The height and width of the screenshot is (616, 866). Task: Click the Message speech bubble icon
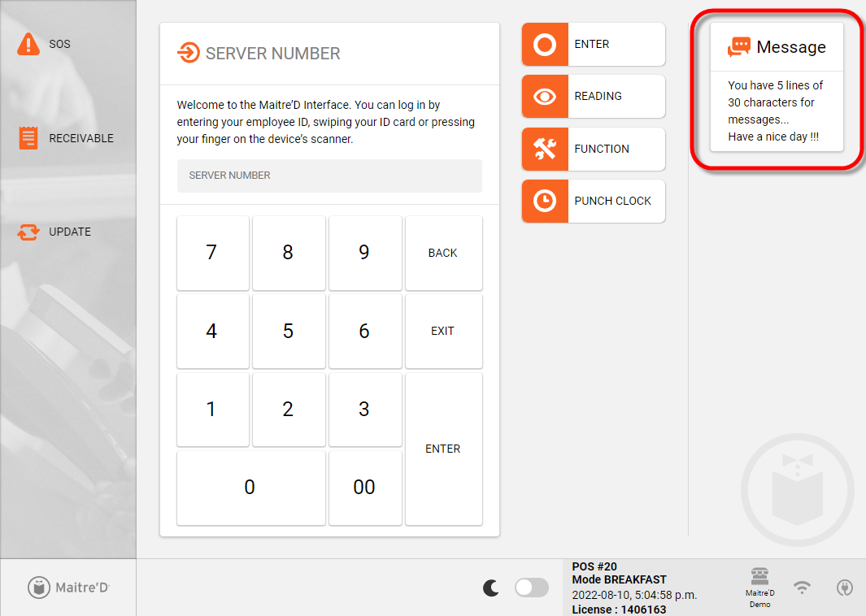point(739,47)
